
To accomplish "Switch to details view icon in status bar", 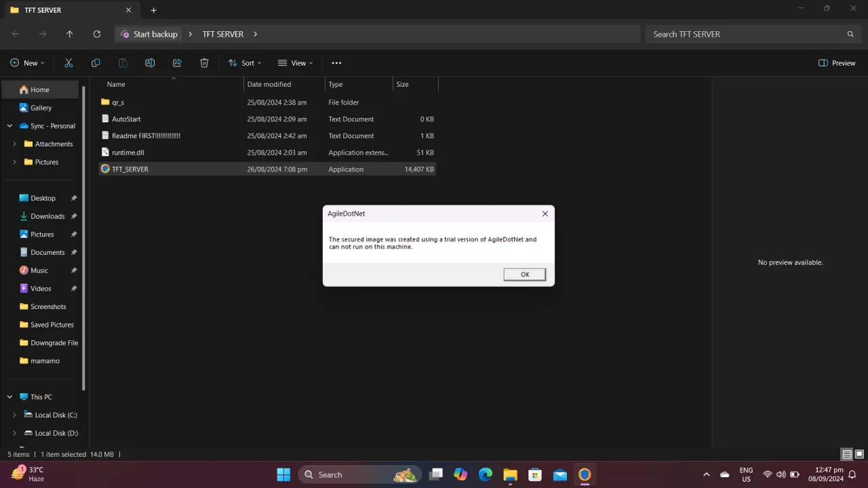I will 847,454.
